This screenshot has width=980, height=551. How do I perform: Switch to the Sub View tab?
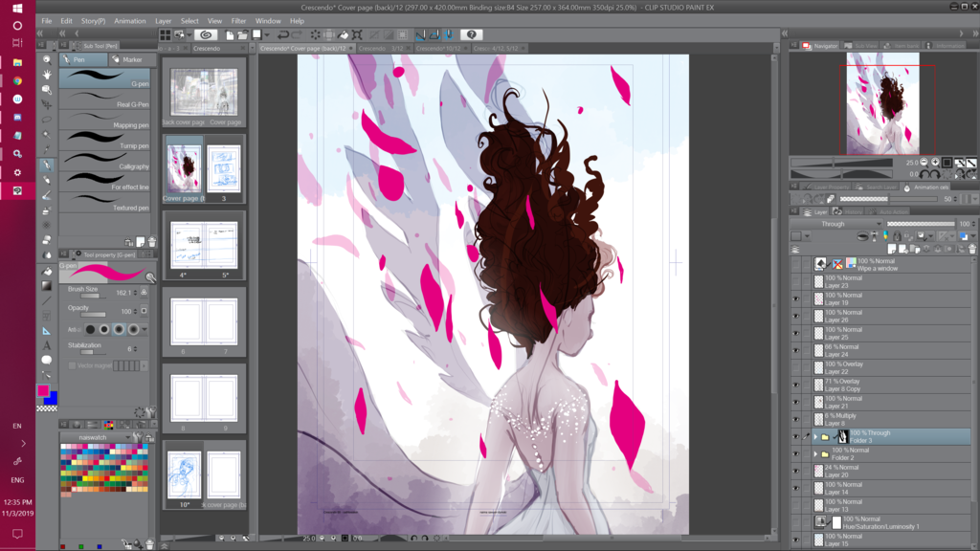point(860,46)
